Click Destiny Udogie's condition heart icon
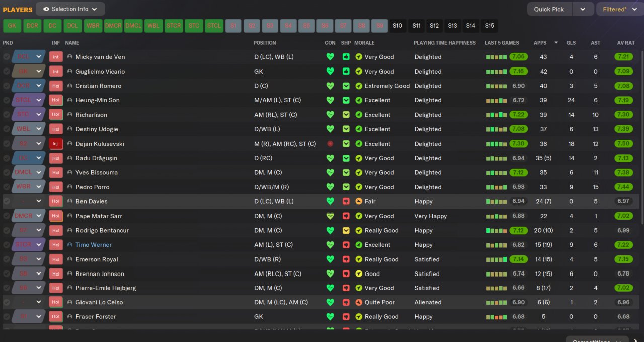Image resolution: width=644 pixels, height=342 pixels. click(x=330, y=129)
